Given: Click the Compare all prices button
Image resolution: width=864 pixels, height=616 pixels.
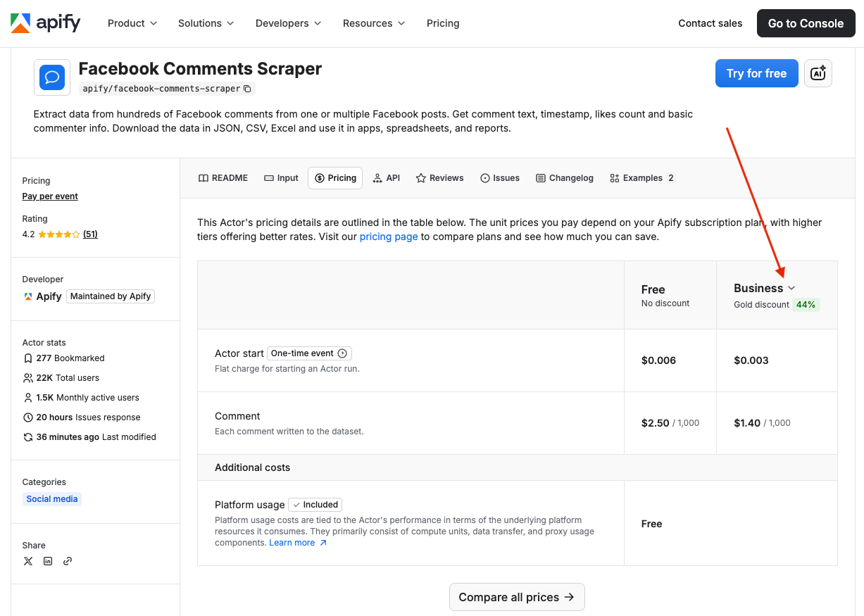Looking at the screenshot, I should 517,596.
